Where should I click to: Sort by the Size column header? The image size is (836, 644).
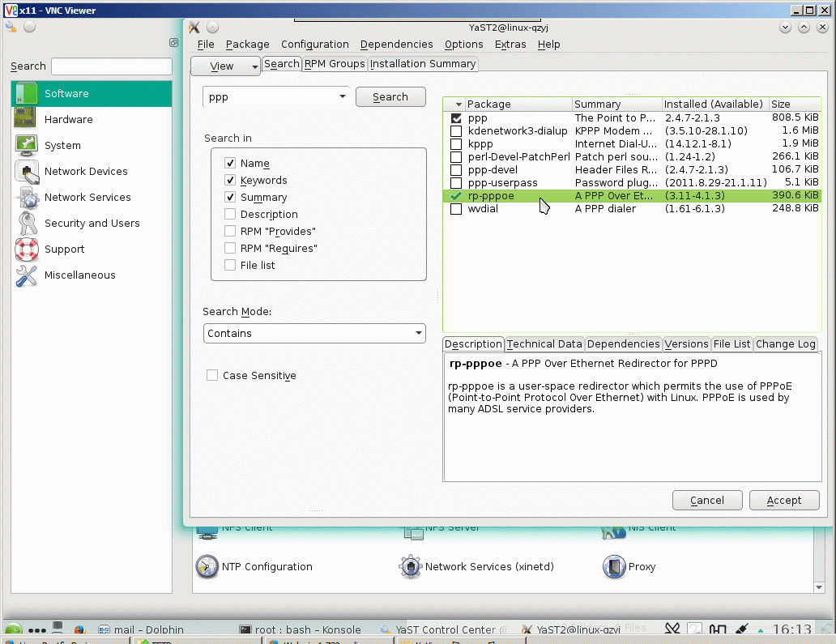coord(793,104)
